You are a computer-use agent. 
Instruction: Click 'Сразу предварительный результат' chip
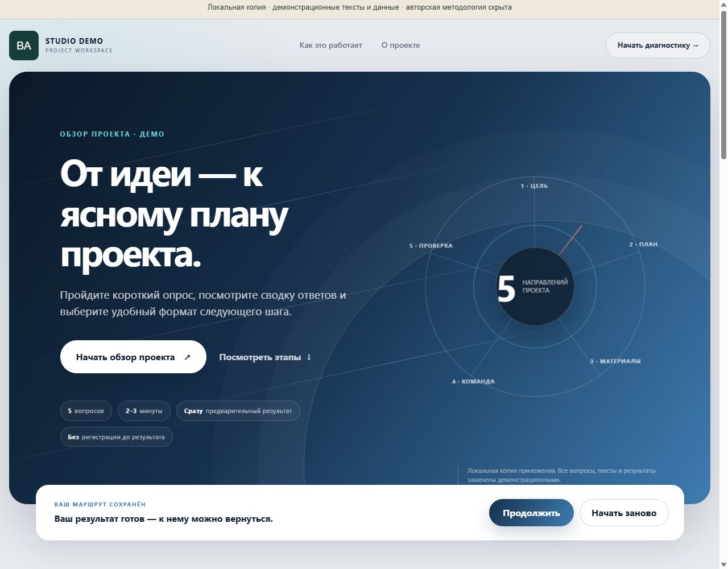click(238, 411)
